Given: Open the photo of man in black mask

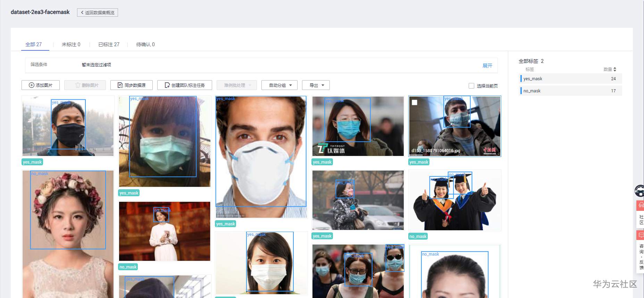Looking at the screenshot, I should pos(68,126).
